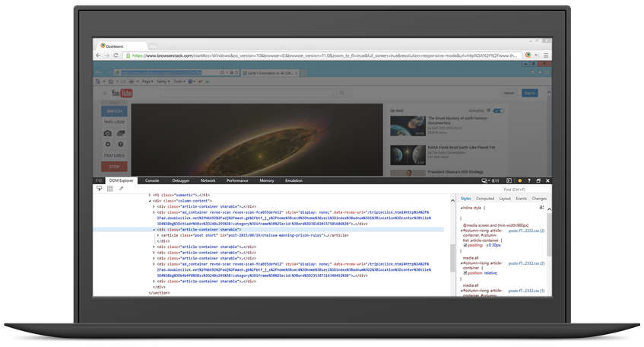
Task: Click the DOM element highlighting box icon
Action: click(x=110, y=188)
